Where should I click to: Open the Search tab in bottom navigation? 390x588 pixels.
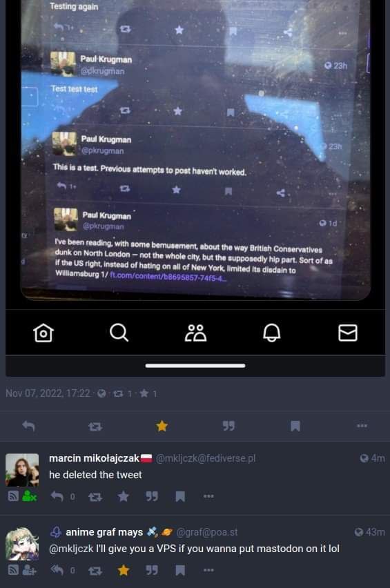point(119,333)
